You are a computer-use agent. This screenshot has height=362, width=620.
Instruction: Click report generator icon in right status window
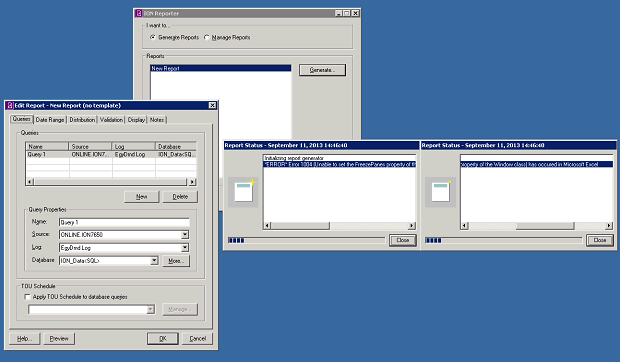coord(440,192)
